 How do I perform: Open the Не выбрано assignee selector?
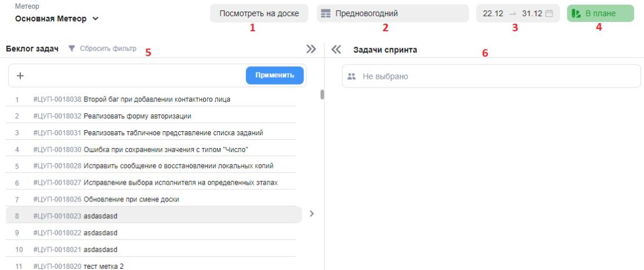tap(491, 76)
